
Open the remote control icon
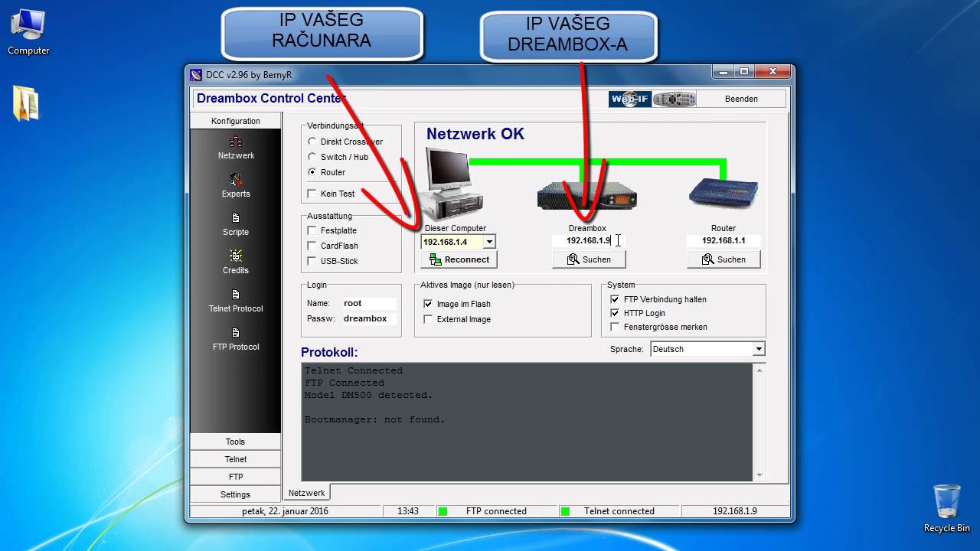(x=675, y=99)
